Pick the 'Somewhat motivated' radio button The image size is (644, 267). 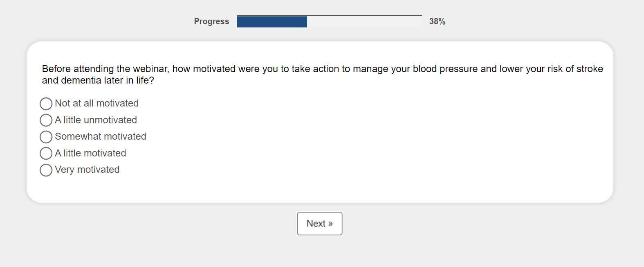tap(46, 137)
